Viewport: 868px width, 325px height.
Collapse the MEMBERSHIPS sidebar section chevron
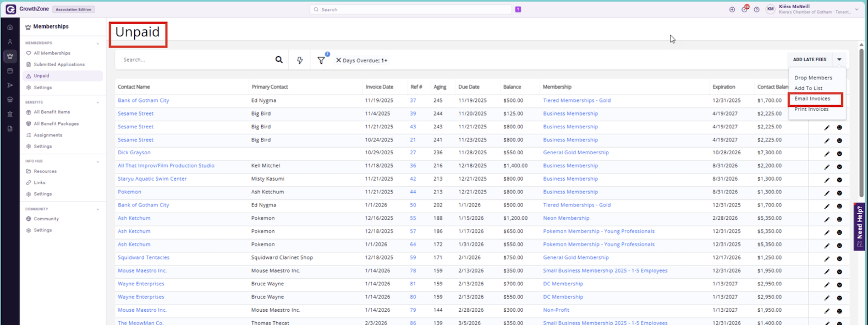(x=98, y=43)
